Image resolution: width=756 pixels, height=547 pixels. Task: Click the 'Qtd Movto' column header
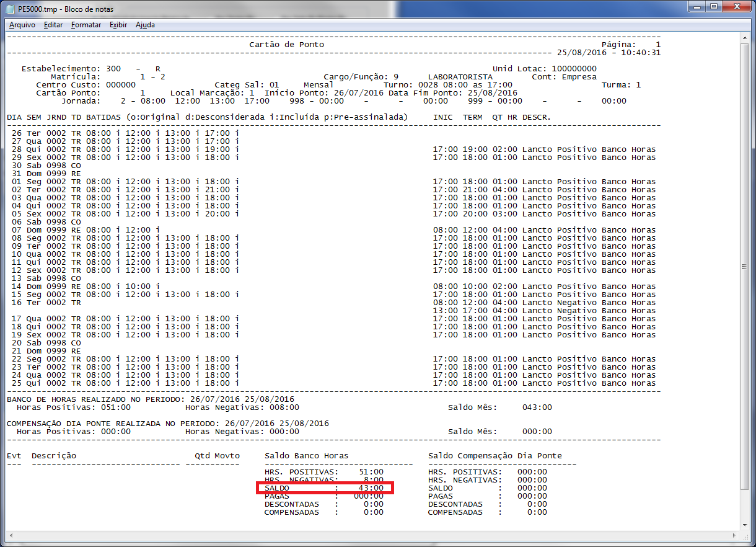click(218, 456)
